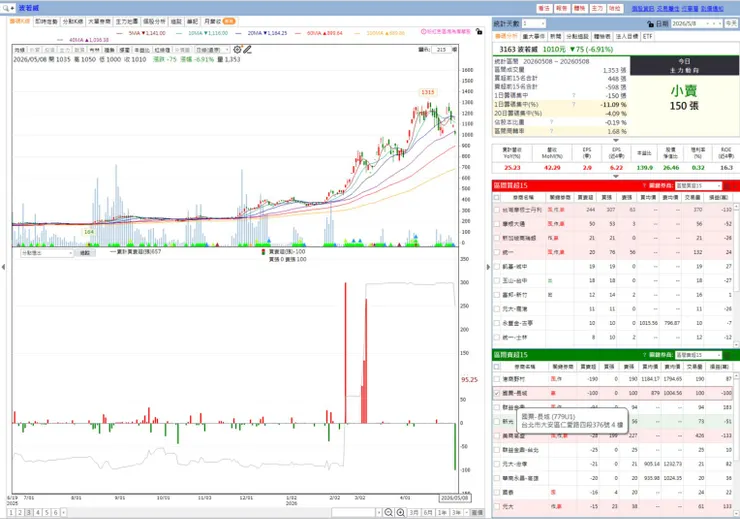Click expander triangle below statistics summary
Image resolution: width=740 pixels, height=519 pixels.
pyautogui.click(x=616, y=140)
